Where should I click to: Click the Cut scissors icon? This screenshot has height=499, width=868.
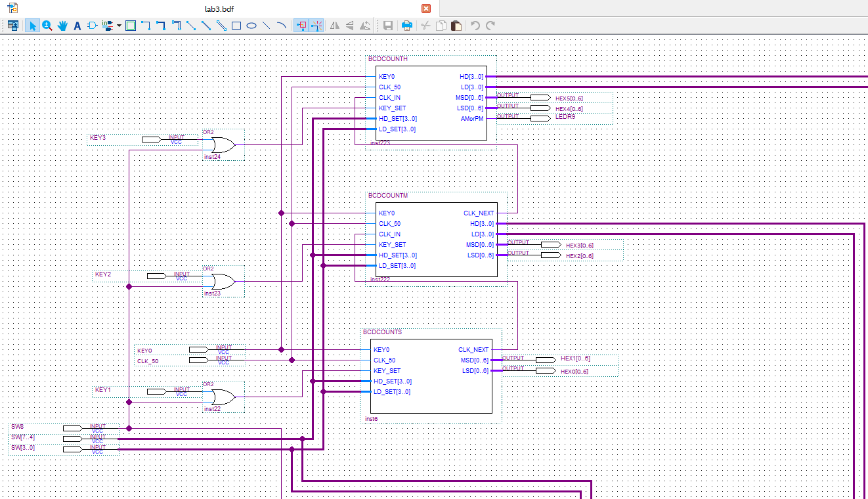425,26
